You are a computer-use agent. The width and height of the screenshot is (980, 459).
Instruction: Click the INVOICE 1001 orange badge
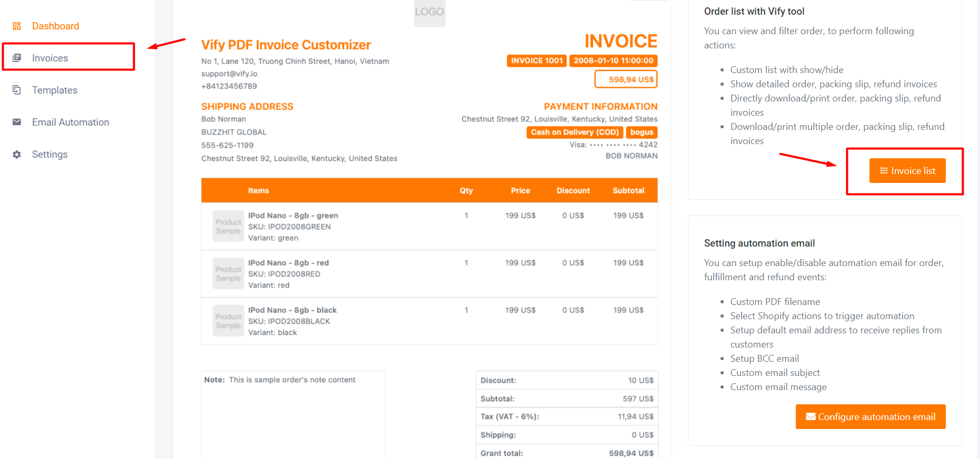click(x=536, y=61)
